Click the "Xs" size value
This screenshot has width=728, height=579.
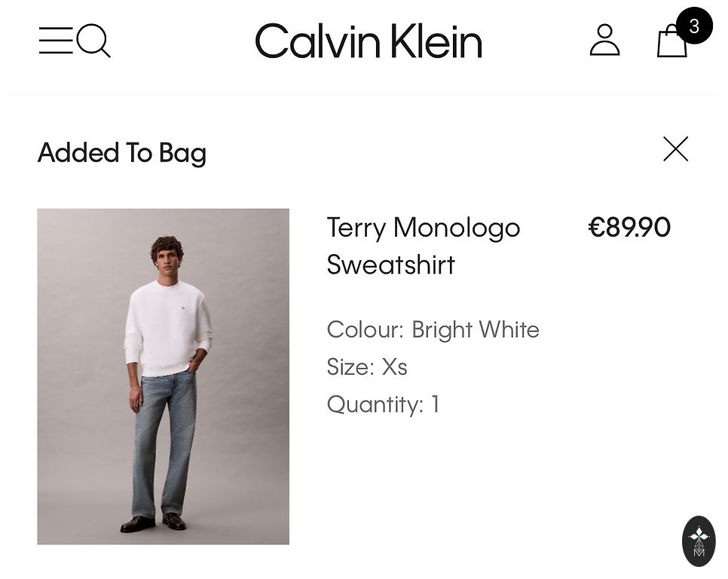pyautogui.click(x=395, y=367)
